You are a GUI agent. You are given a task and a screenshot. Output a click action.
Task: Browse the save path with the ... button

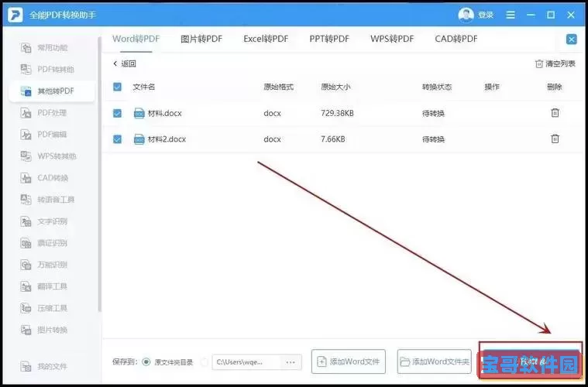(x=291, y=362)
